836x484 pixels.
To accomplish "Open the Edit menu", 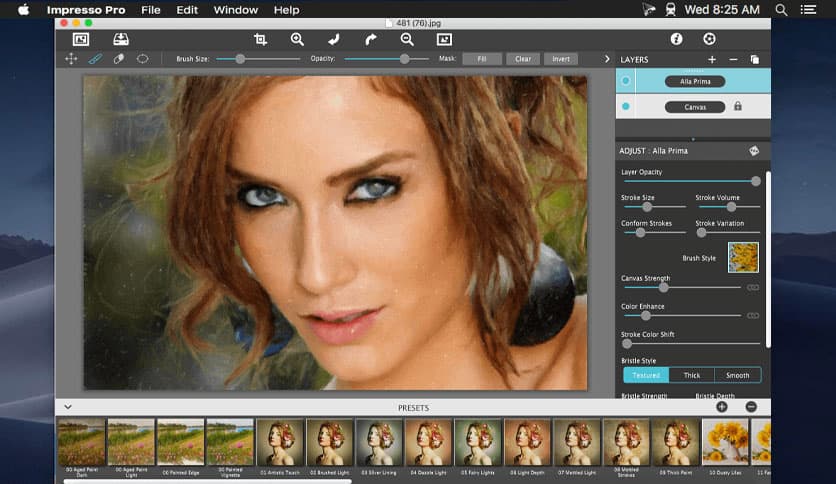I will click(x=187, y=10).
